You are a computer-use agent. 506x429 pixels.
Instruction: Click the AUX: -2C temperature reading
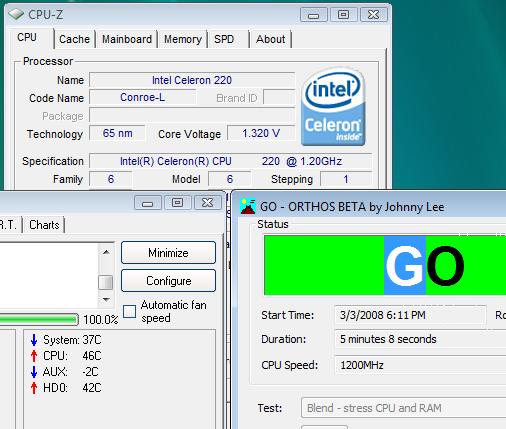point(71,372)
